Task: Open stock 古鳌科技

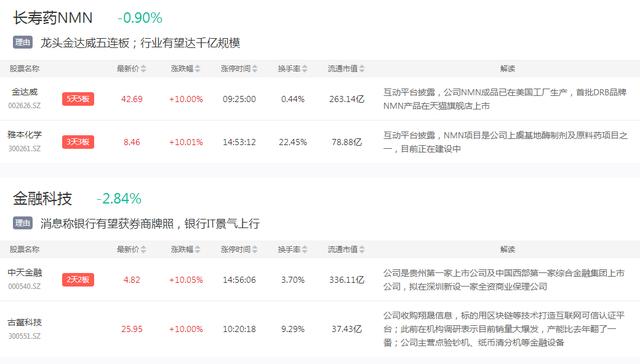Action: point(24,322)
